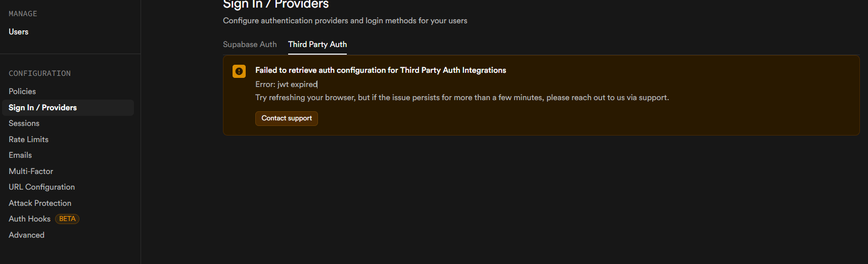Navigate to Rate Limits
Viewport: 868px width, 264px height.
(29, 140)
